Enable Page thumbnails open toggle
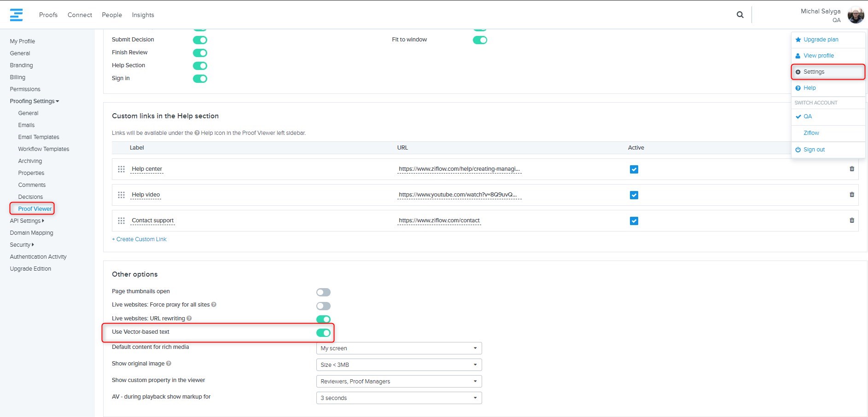This screenshot has height=417, width=868. pyautogui.click(x=323, y=292)
